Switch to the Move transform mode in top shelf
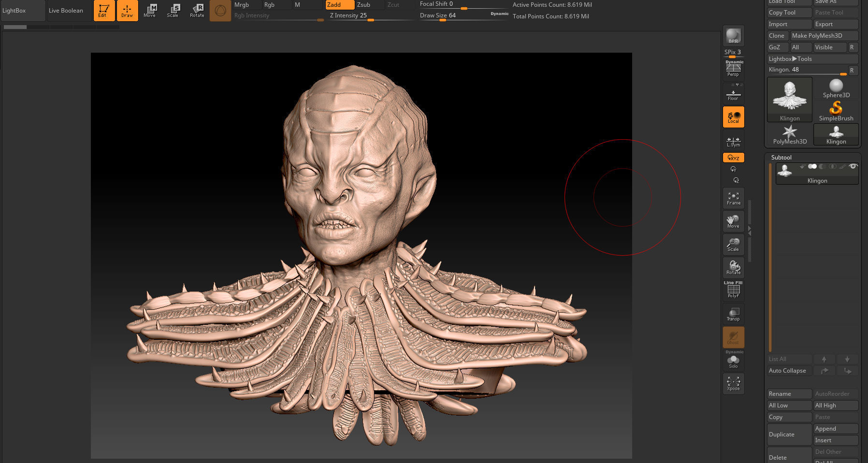This screenshot has width=868, height=463. pyautogui.click(x=150, y=11)
